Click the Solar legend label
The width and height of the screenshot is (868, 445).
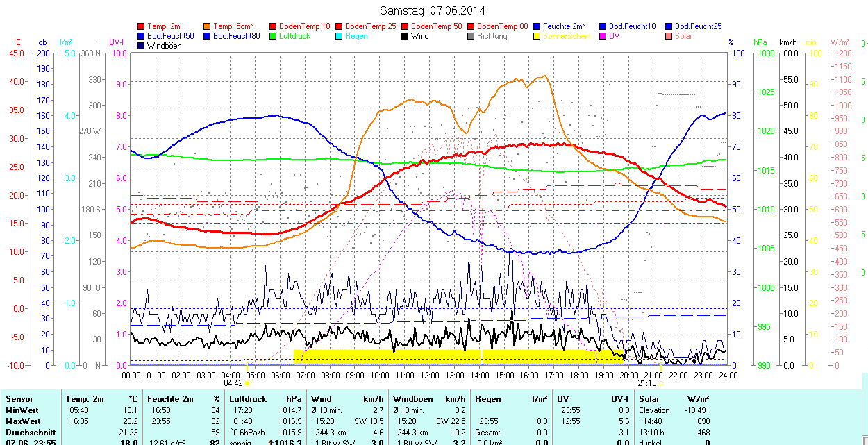683,36
